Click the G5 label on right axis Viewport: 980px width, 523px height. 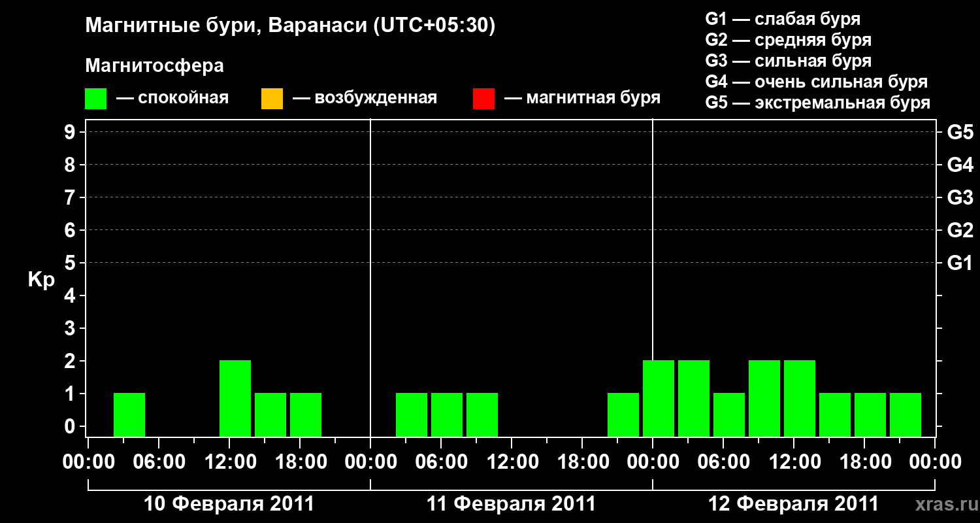point(960,132)
